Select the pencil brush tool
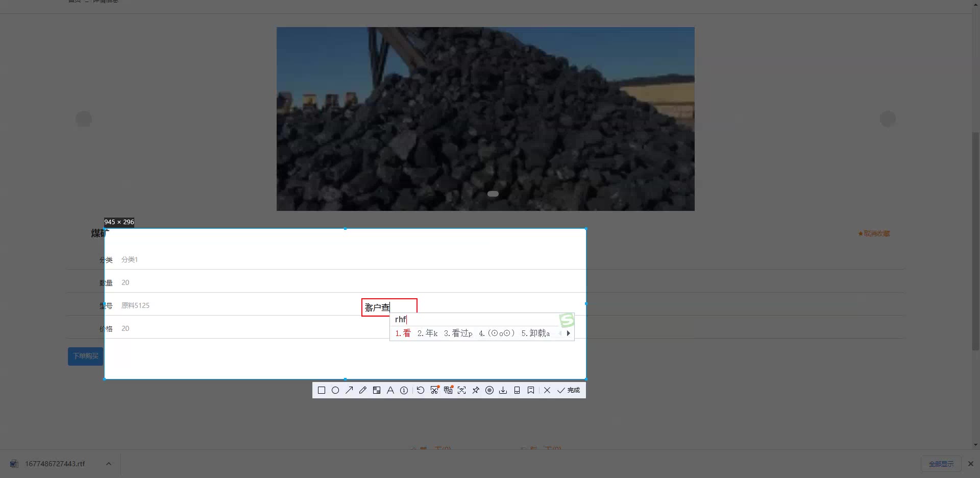 click(363, 390)
